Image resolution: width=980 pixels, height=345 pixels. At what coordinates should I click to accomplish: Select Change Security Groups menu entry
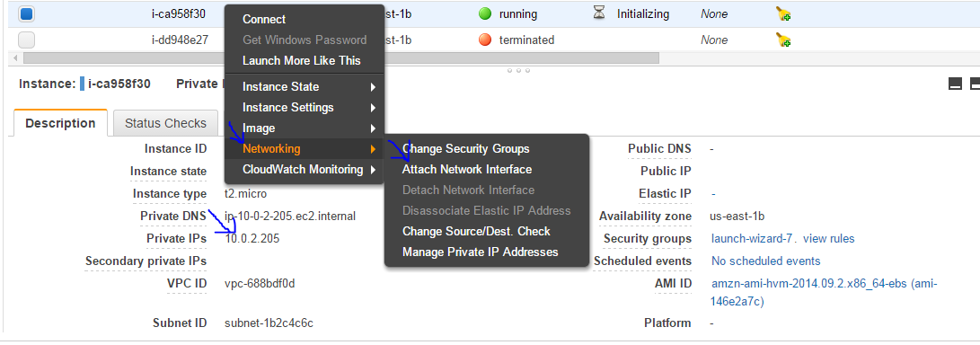[x=465, y=149]
